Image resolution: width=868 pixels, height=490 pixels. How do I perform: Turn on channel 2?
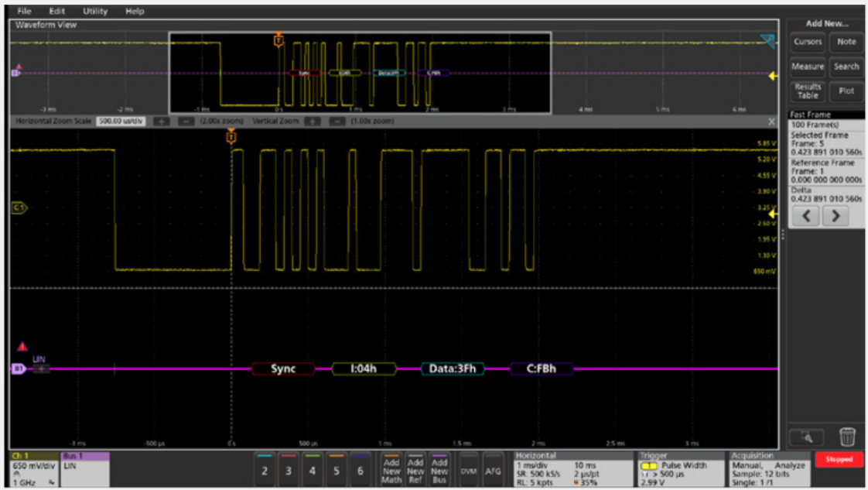point(264,470)
